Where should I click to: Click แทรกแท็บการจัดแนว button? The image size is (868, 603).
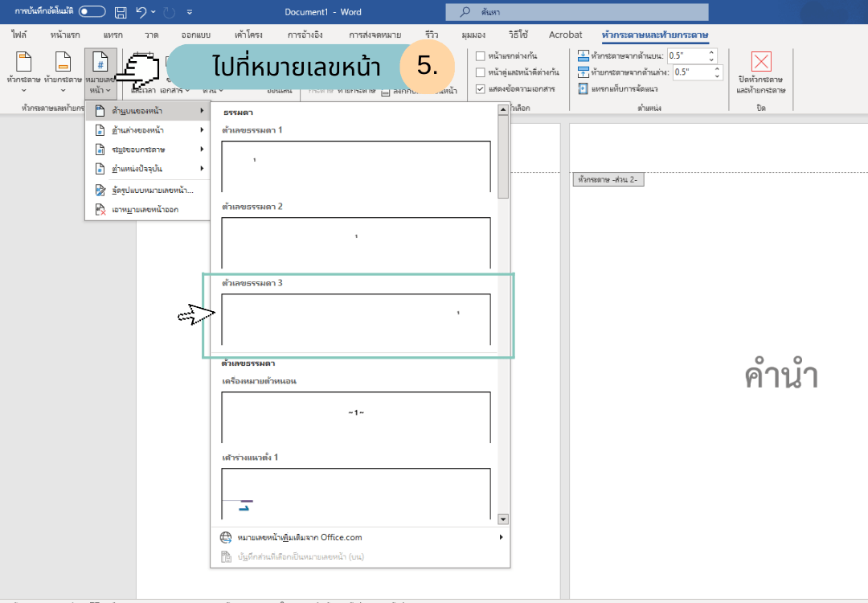pos(618,88)
